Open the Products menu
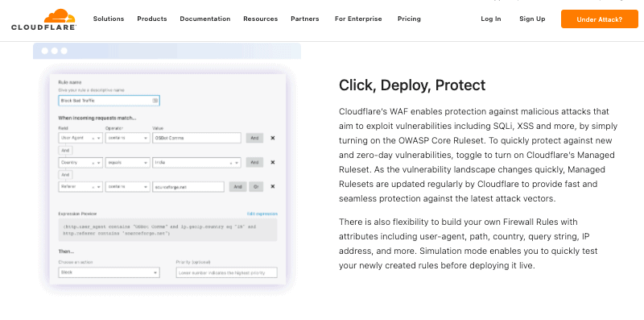644x320 pixels. coord(152,19)
